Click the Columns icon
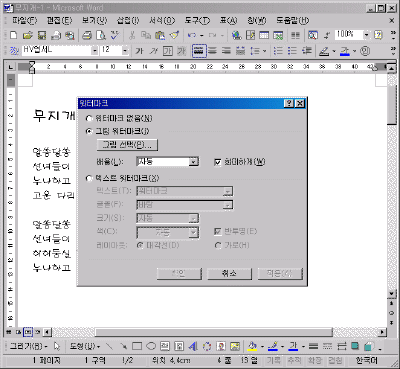 point(295,35)
